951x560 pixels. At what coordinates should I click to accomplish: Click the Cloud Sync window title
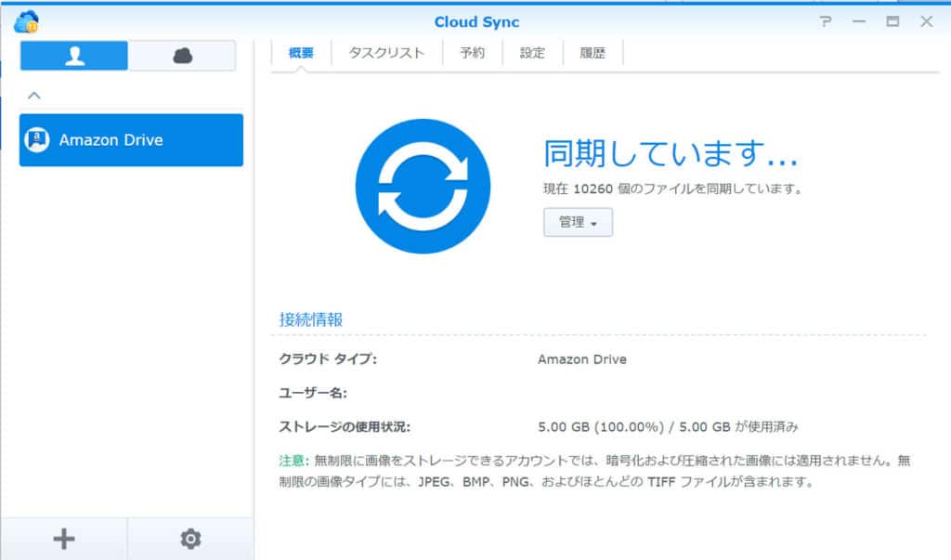click(476, 22)
